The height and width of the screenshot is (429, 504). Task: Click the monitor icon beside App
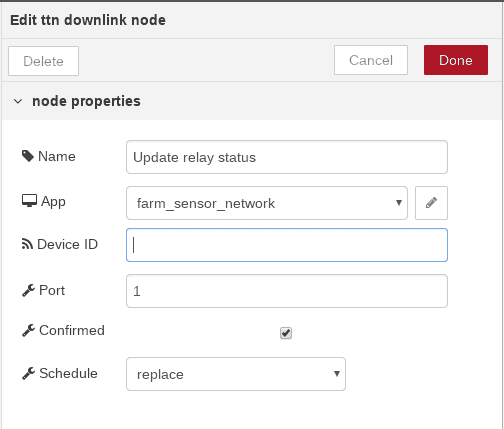(x=29, y=201)
